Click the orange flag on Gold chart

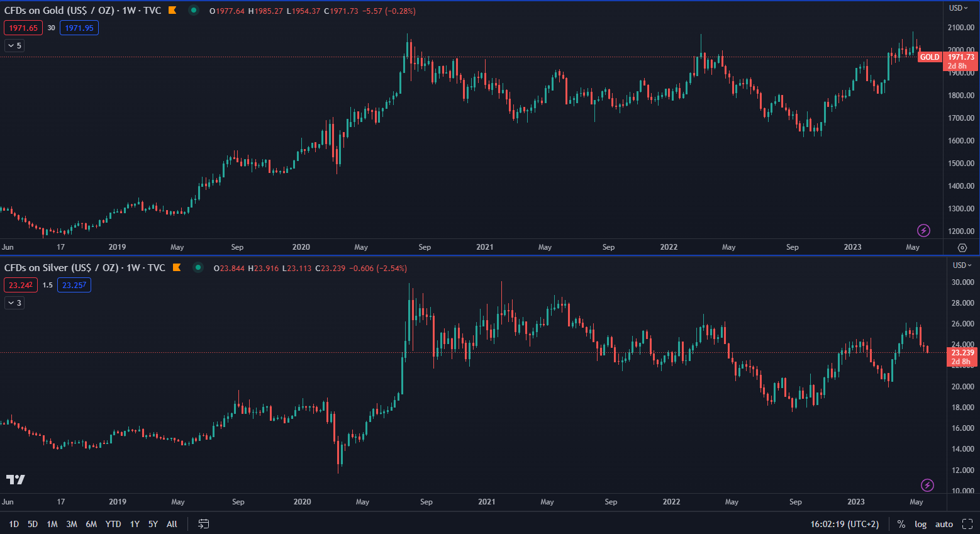point(172,10)
